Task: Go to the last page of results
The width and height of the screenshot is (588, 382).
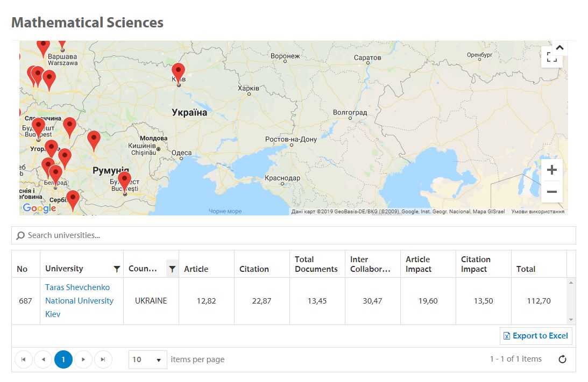Action: (103, 359)
